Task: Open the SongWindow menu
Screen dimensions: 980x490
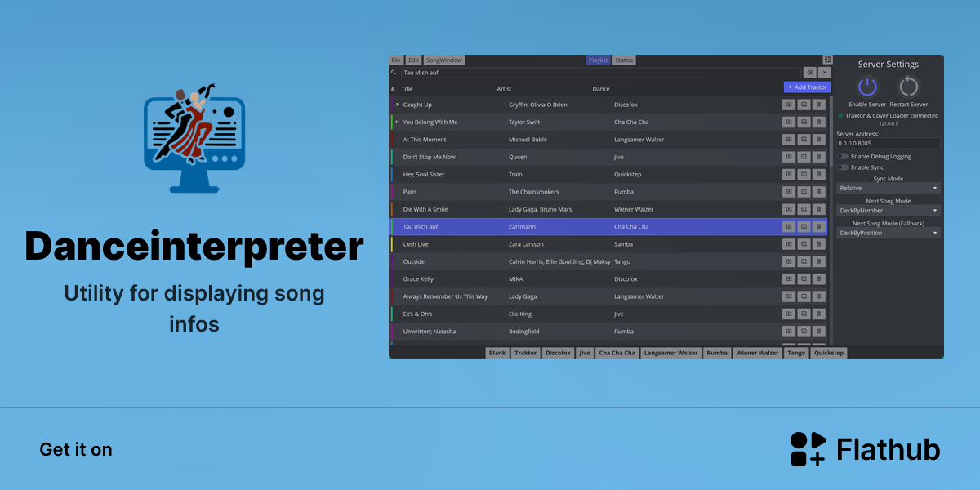Action: (x=444, y=60)
